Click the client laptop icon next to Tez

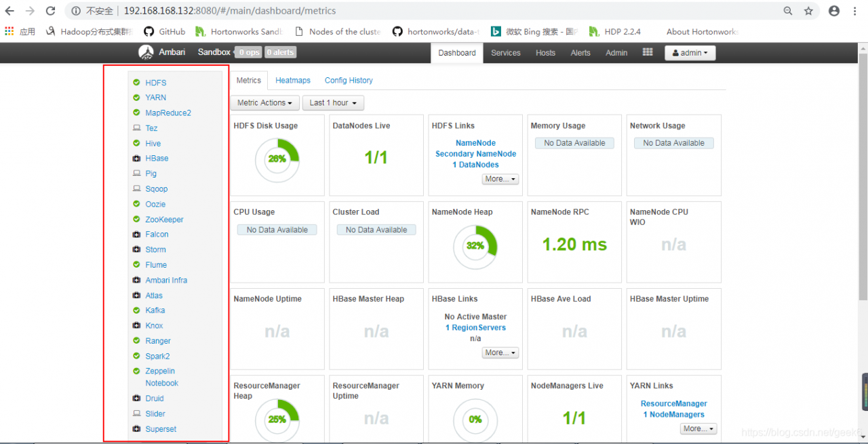(136, 128)
